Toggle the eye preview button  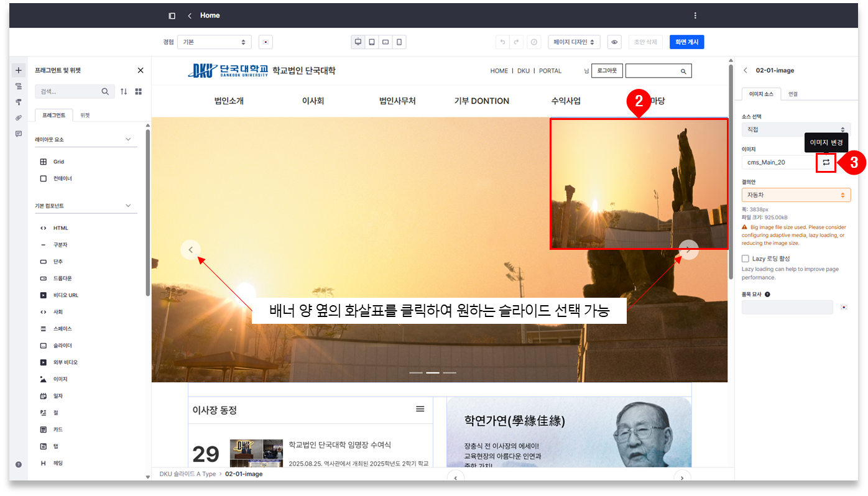point(614,42)
